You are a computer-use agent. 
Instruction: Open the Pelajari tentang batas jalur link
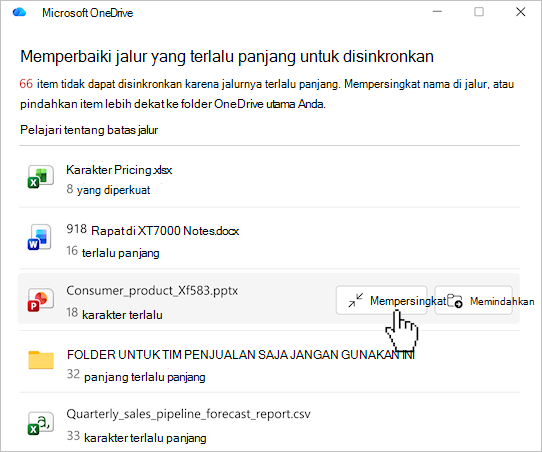[x=89, y=130]
